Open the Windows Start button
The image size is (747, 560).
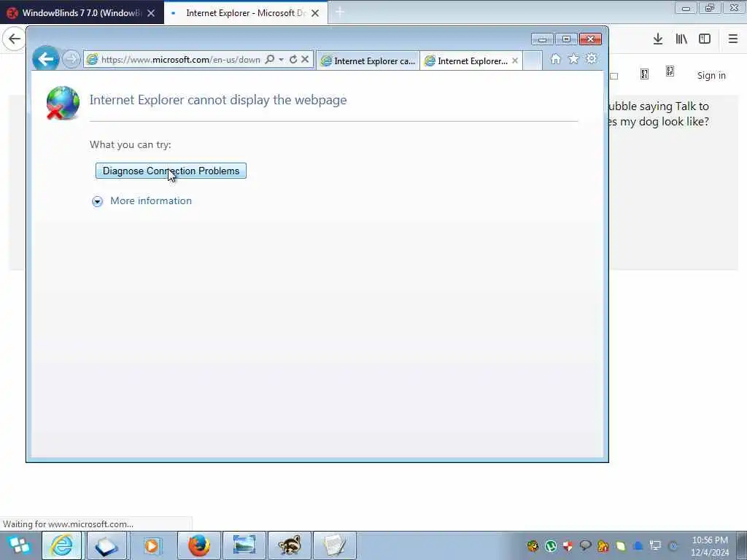pos(19,545)
